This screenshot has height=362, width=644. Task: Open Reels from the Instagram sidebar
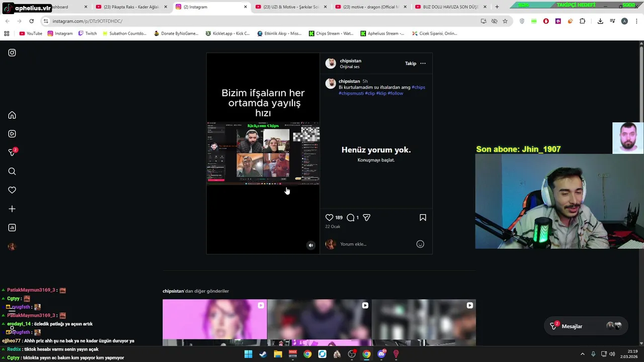12,134
